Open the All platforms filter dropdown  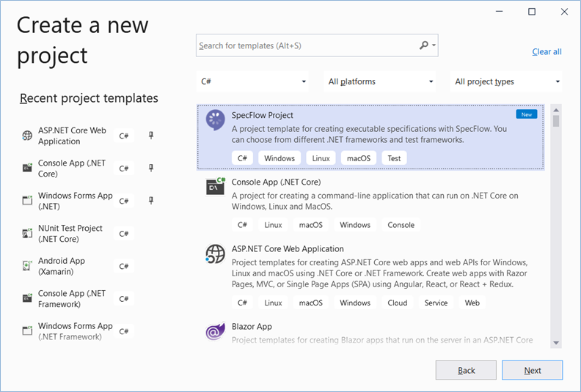click(380, 81)
